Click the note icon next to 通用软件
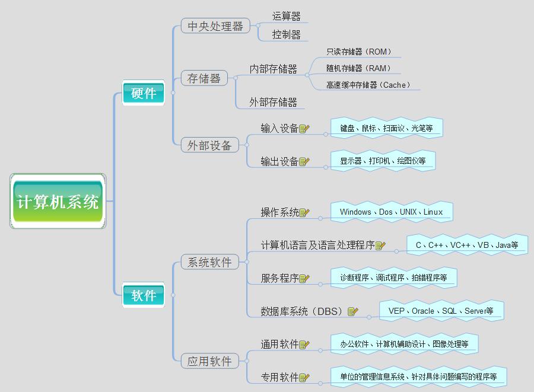 (304, 345)
